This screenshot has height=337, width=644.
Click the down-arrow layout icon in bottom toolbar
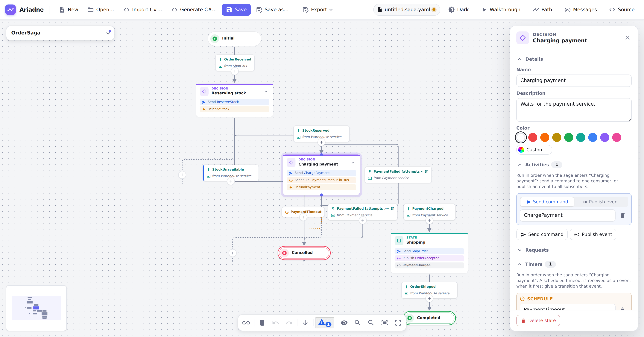(305, 323)
